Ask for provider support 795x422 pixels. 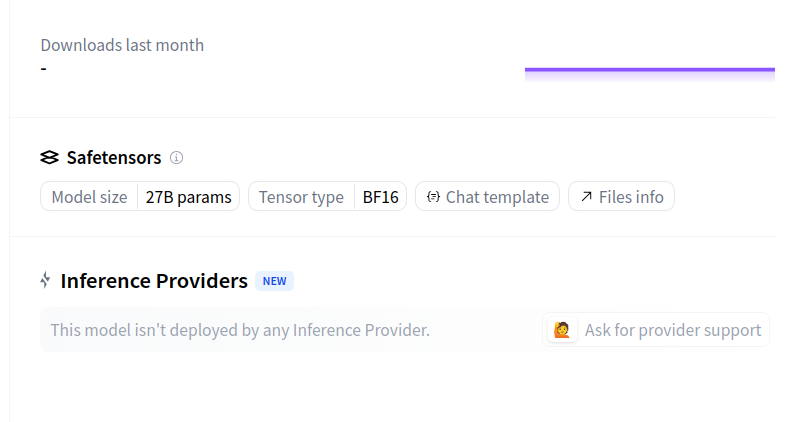pyautogui.click(x=656, y=330)
